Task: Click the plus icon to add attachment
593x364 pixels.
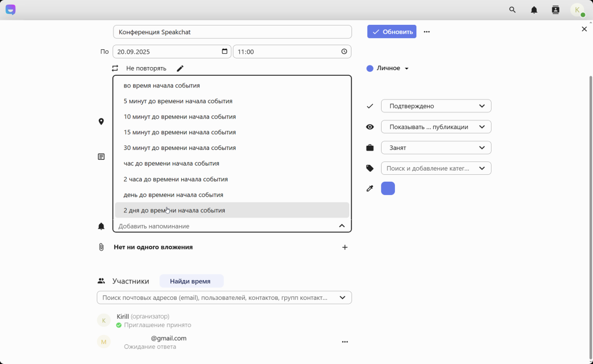Action: 345,247
